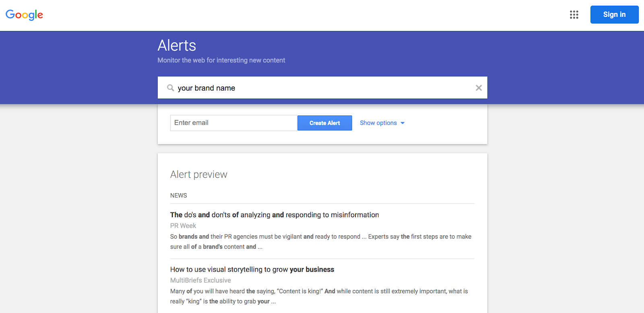
Task: Open the Show options chevron arrow
Action: tap(402, 123)
